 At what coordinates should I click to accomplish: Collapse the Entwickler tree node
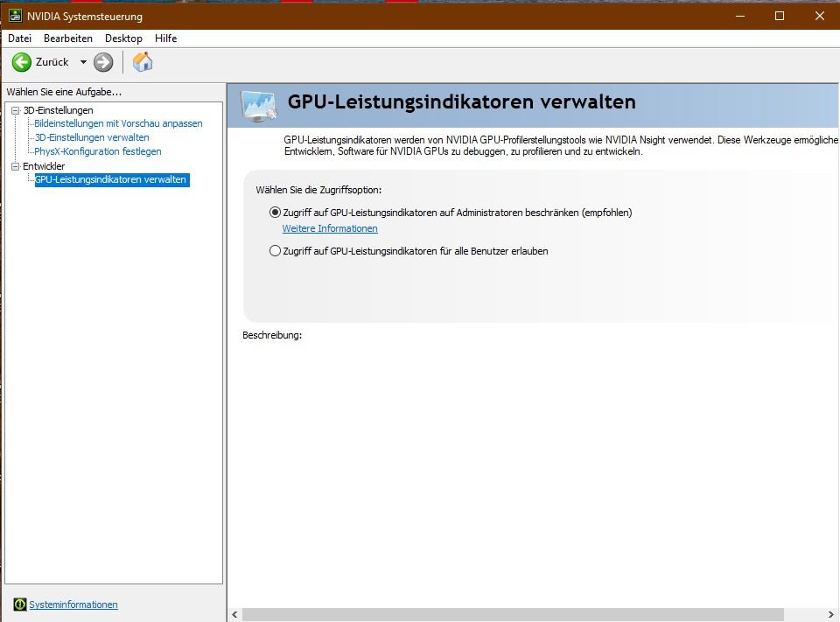pyautogui.click(x=16, y=166)
